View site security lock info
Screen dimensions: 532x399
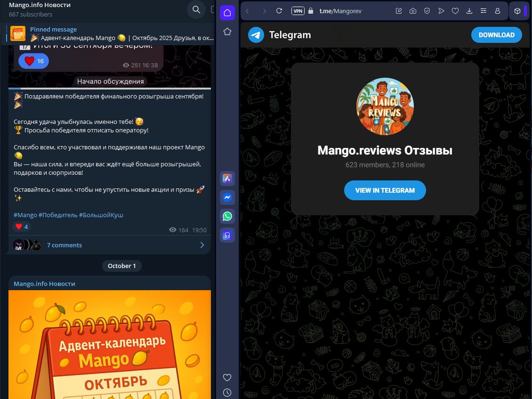point(310,11)
